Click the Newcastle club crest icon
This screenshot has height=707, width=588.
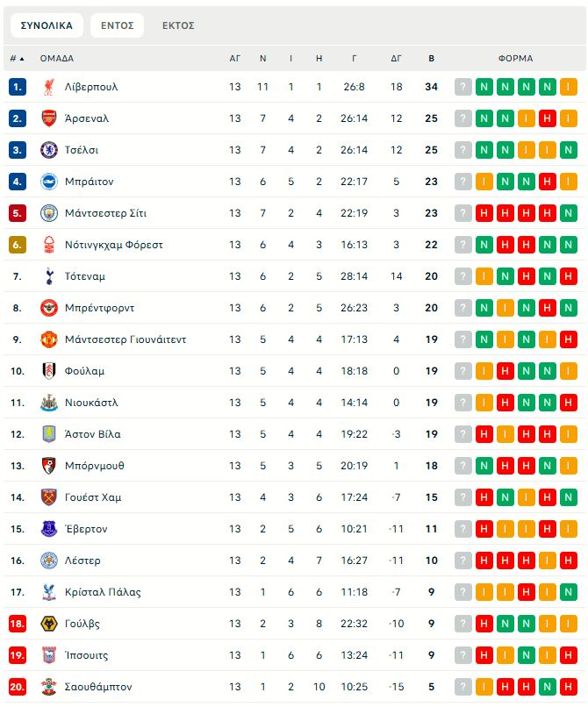[49, 403]
